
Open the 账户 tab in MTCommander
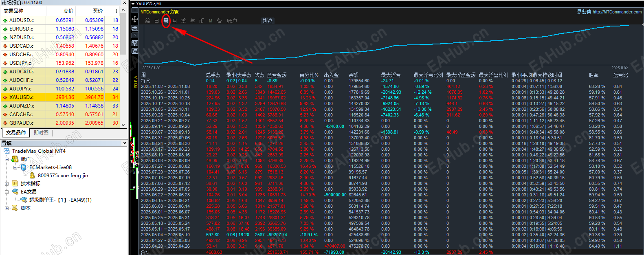pos(232,21)
